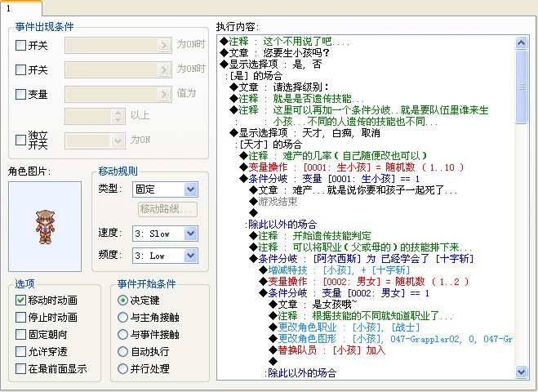The image size is (538, 392).
Task: Select 自动执行 trigger radio button
Action: pyautogui.click(x=122, y=351)
